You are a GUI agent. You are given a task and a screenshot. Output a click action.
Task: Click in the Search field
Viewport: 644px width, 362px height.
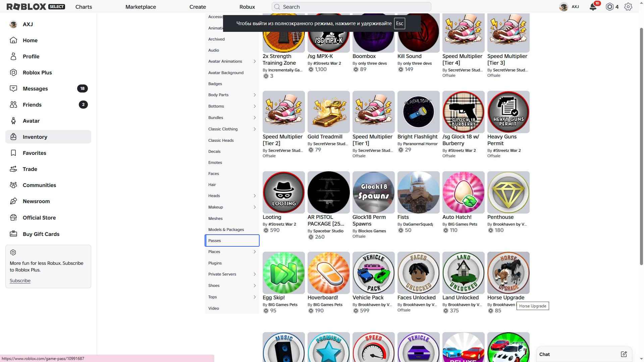pos(351,7)
